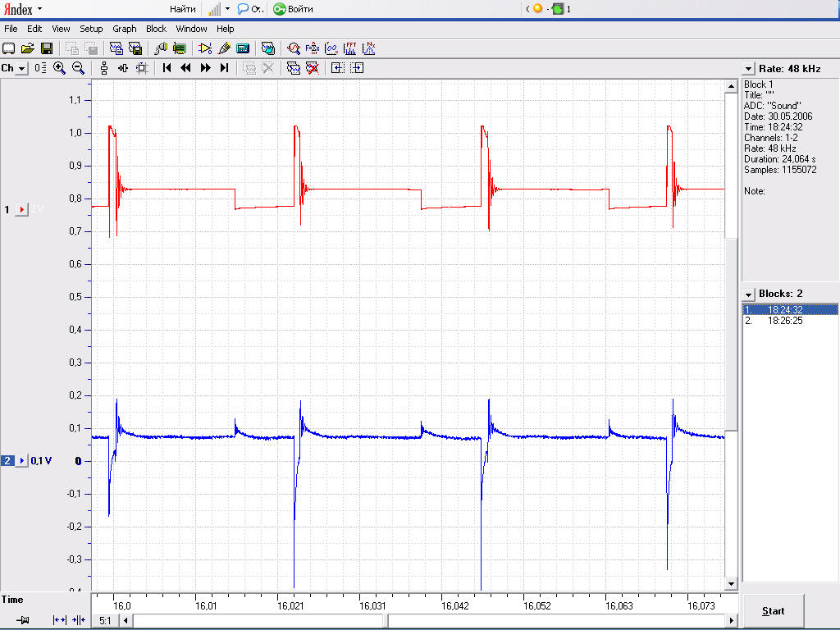Open the Nx histogram distribution icon
Screen dimensions: 840x630
pos(369,48)
